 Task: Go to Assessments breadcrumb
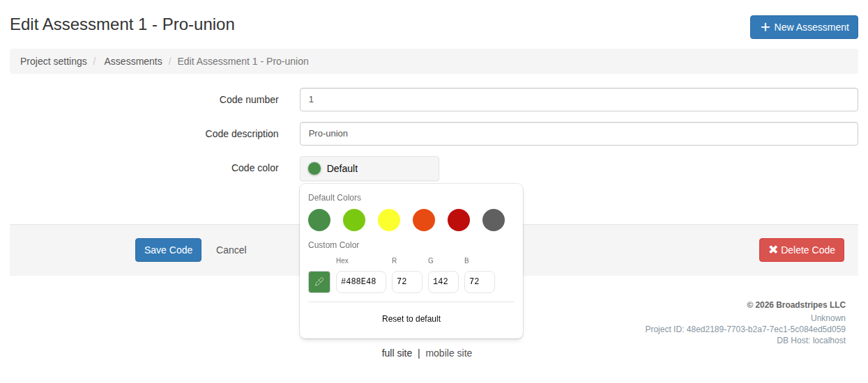[133, 61]
